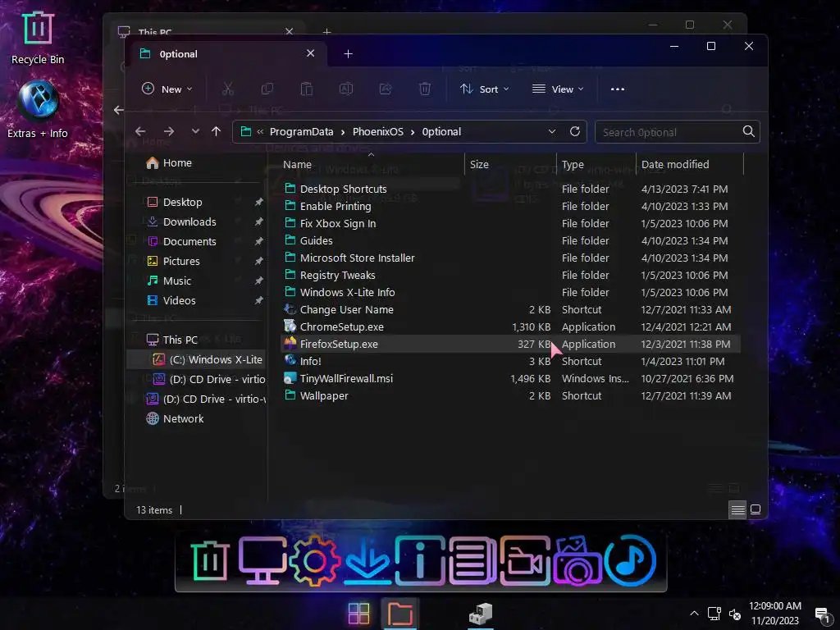Click the search magnifier icon

click(748, 131)
